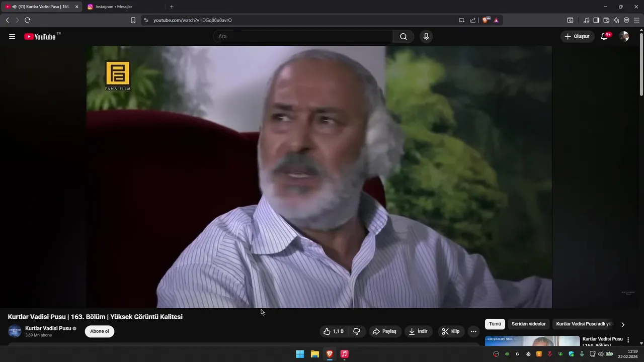Go to the YouTube home logo
This screenshot has height=362, width=644.
tap(40, 37)
